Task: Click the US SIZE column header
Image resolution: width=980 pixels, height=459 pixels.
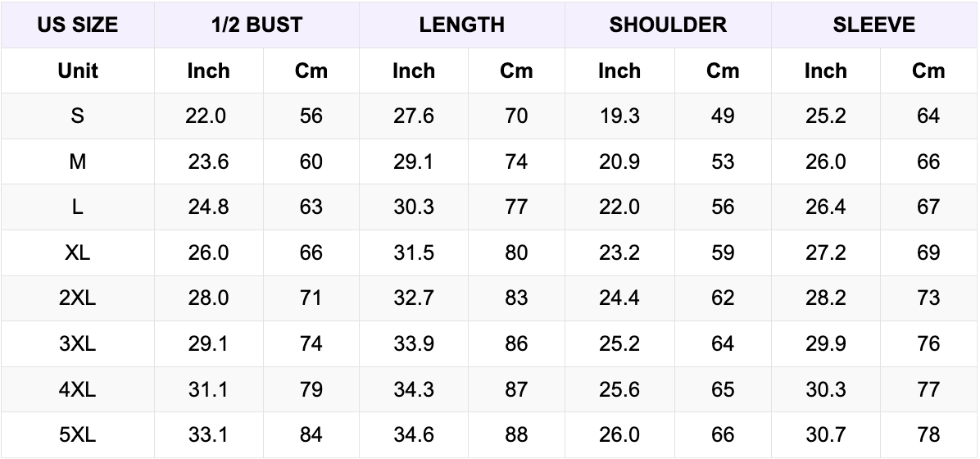Action: pos(78,25)
